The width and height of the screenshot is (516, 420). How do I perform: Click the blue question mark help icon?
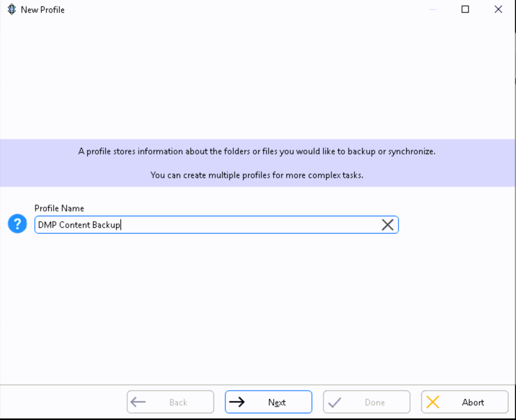[17, 224]
